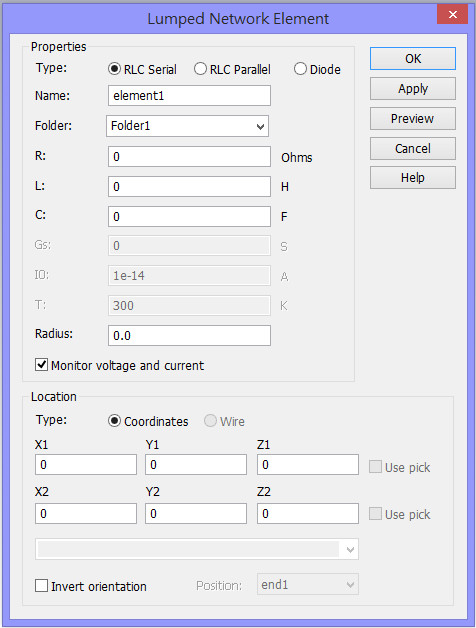Select the RLC Serial type
This screenshot has height=628, width=476.
point(142,69)
